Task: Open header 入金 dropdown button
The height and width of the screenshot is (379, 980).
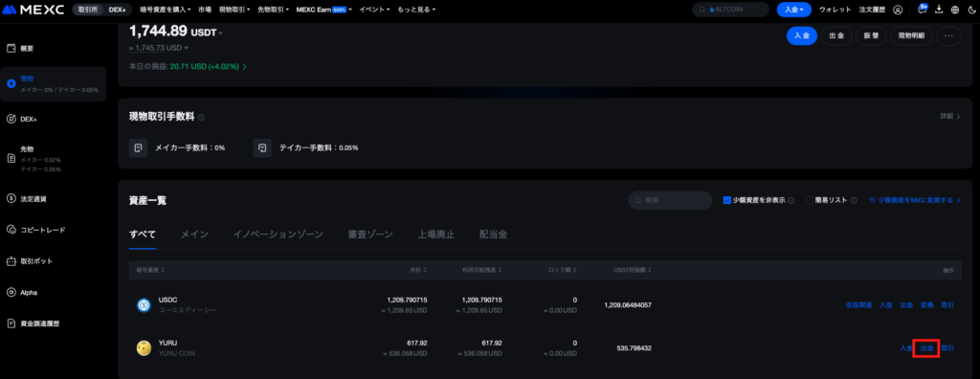Action: tap(793, 10)
